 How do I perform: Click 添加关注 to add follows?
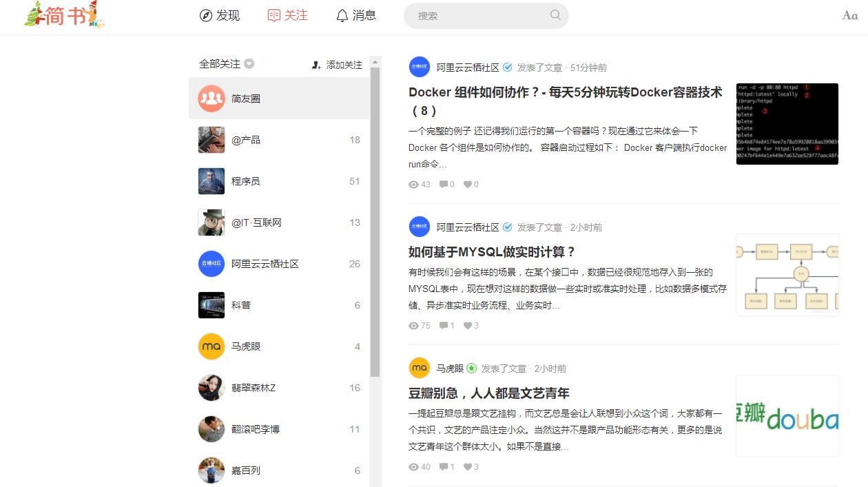(x=337, y=65)
